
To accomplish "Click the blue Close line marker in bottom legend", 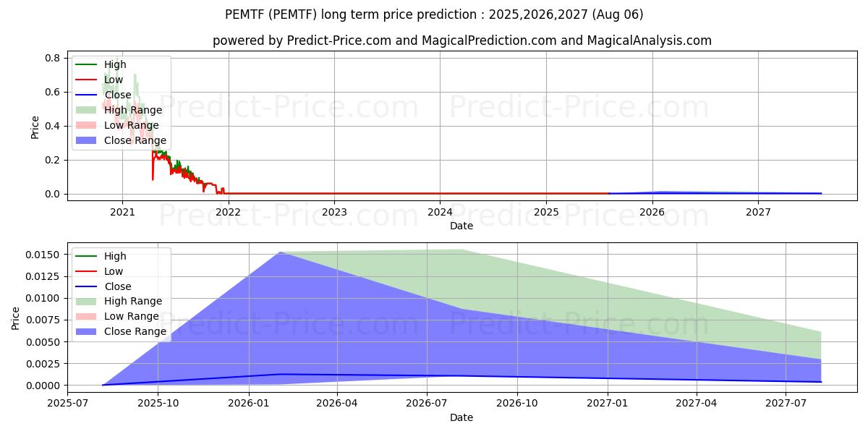I will [x=87, y=286].
